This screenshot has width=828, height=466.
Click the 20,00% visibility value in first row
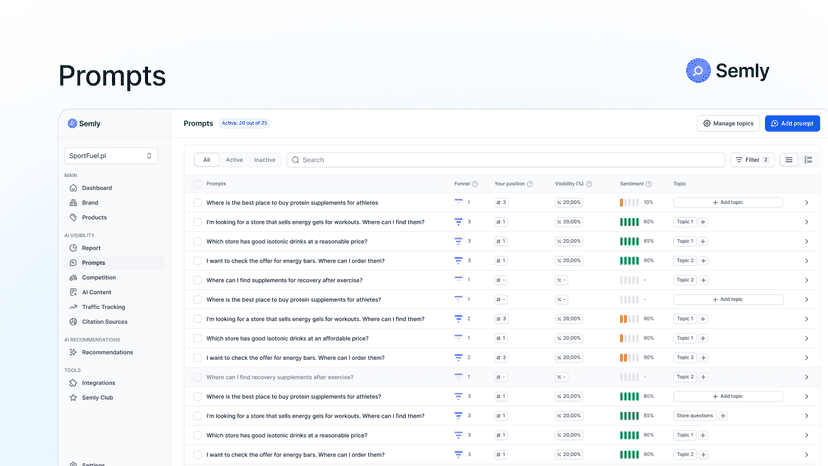569,202
